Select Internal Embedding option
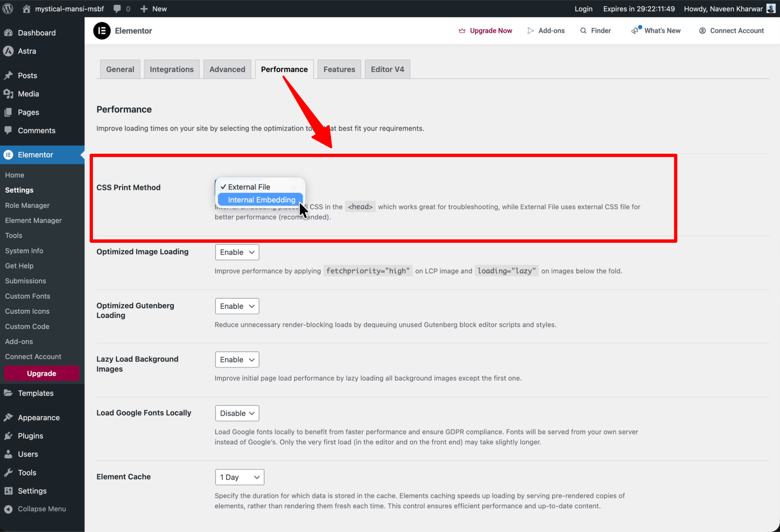Viewport: 780px width, 532px height. coord(261,200)
